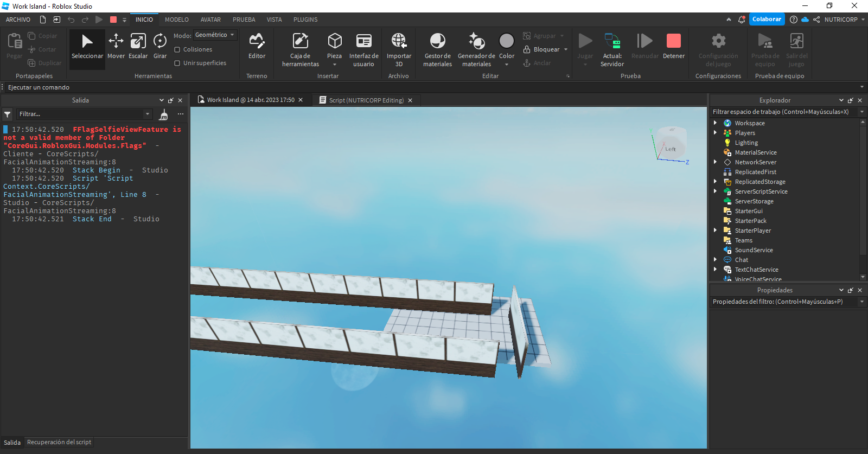Open Generador de materiales
This screenshot has width=868, height=454.
(x=476, y=49)
